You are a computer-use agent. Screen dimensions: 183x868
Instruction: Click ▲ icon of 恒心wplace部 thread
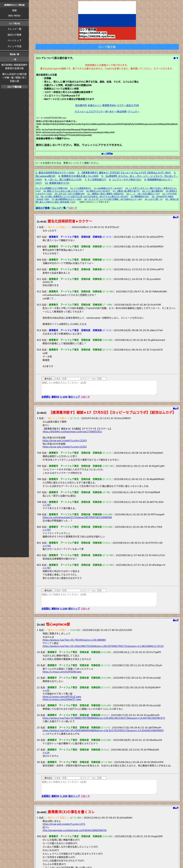coord(176,620)
